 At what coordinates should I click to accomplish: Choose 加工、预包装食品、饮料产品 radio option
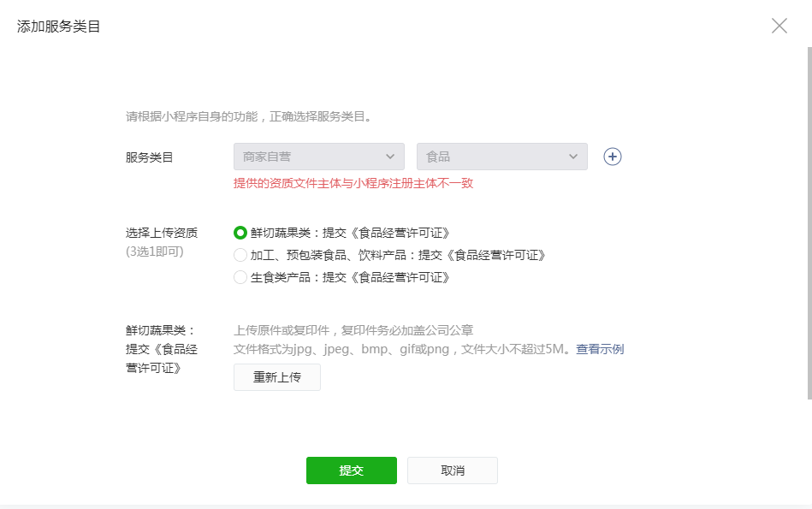[240, 255]
